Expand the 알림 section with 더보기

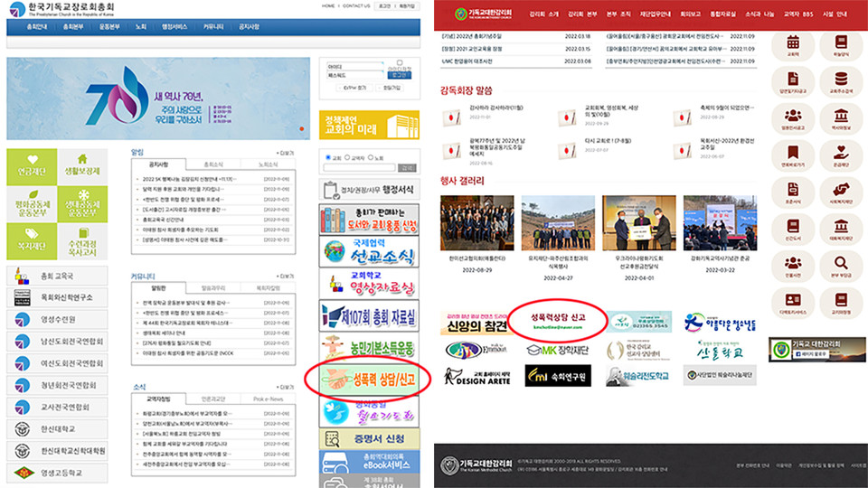[286, 153]
